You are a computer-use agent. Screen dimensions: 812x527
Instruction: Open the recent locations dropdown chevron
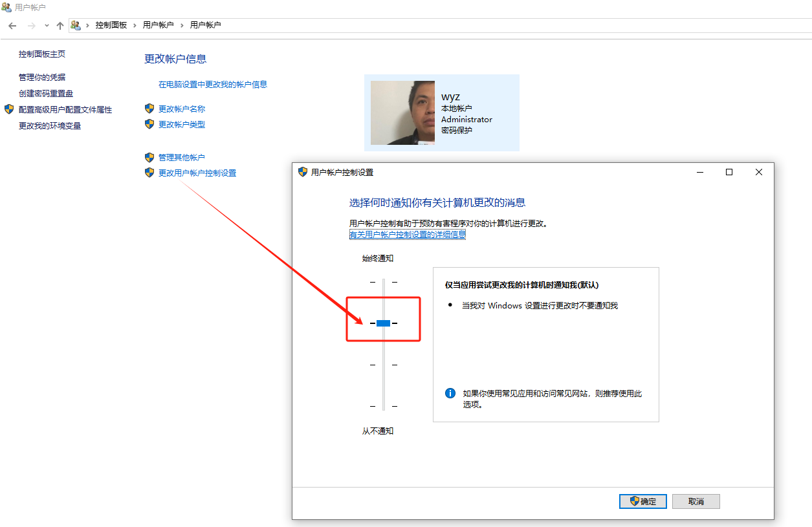[45, 26]
